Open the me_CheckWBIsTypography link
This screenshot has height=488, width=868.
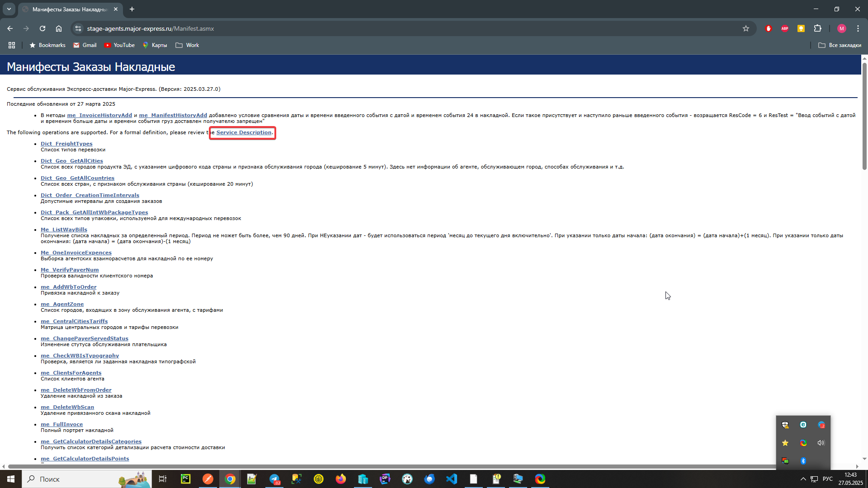(x=80, y=356)
